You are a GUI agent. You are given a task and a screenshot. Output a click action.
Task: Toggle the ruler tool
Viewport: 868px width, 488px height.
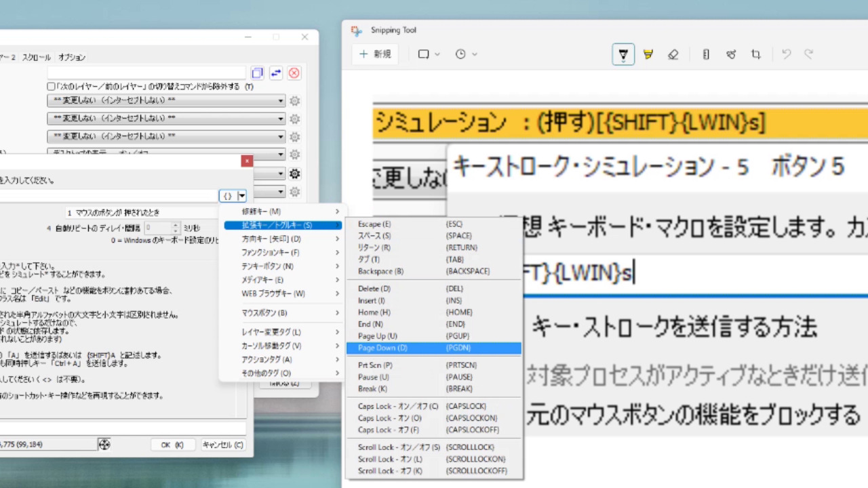706,54
